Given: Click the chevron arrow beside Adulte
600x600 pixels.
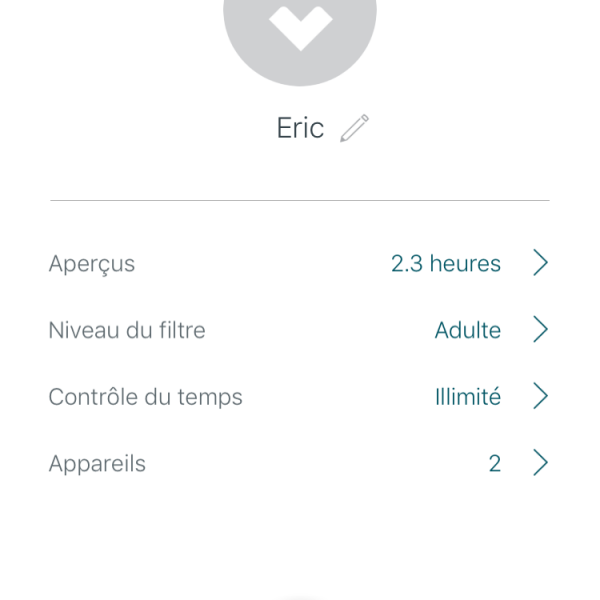Looking at the screenshot, I should point(540,330).
